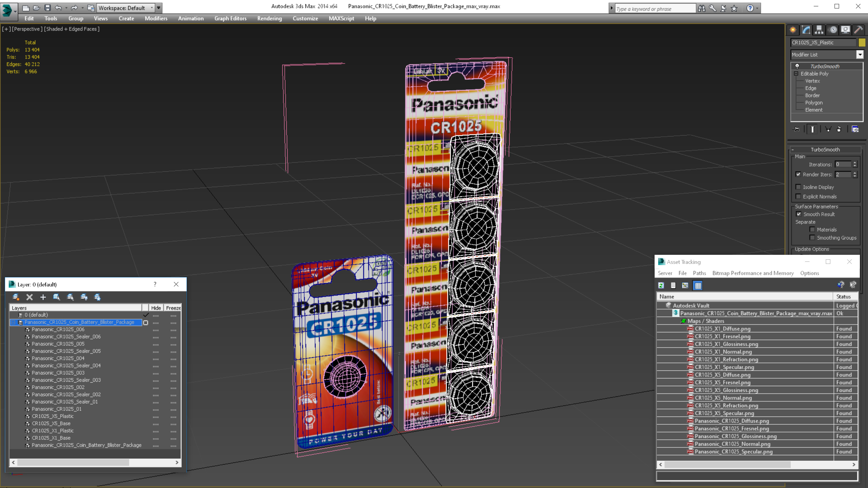This screenshot has height=488, width=868.
Task: Click Refresh icon in Asset Tracking
Action: [x=661, y=286]
